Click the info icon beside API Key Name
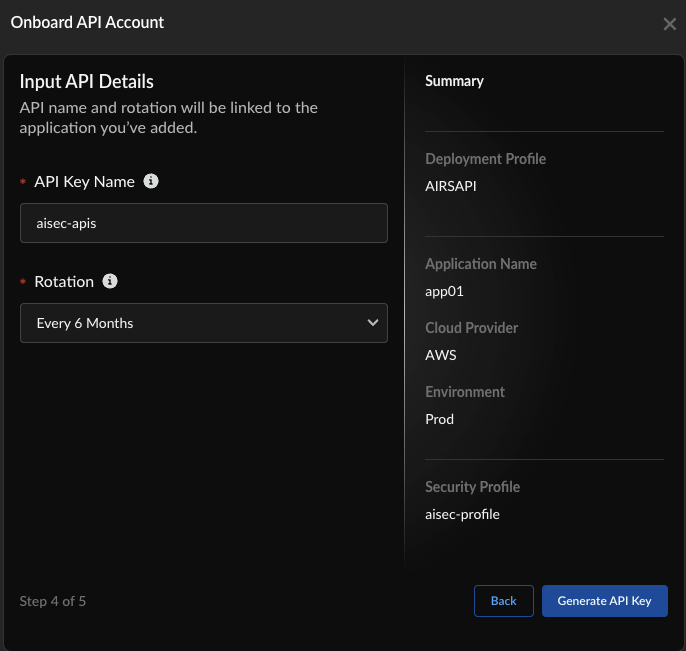686x651 pixels. [x=151, y=181]
